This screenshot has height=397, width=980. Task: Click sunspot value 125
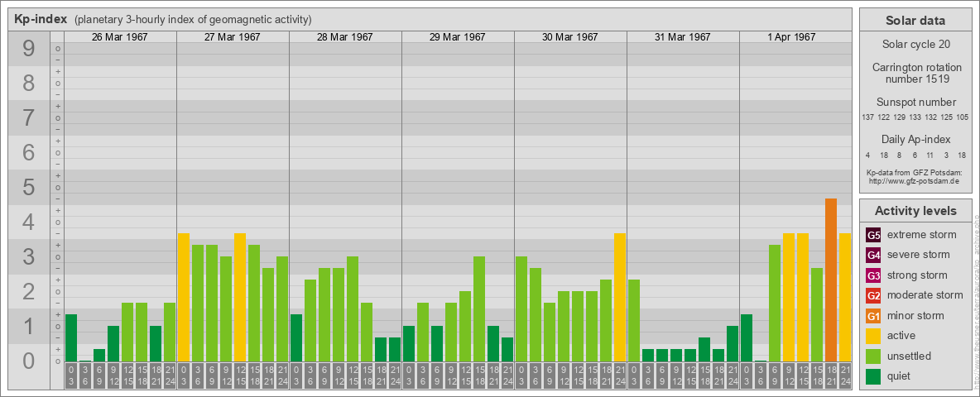coord(948,117)
